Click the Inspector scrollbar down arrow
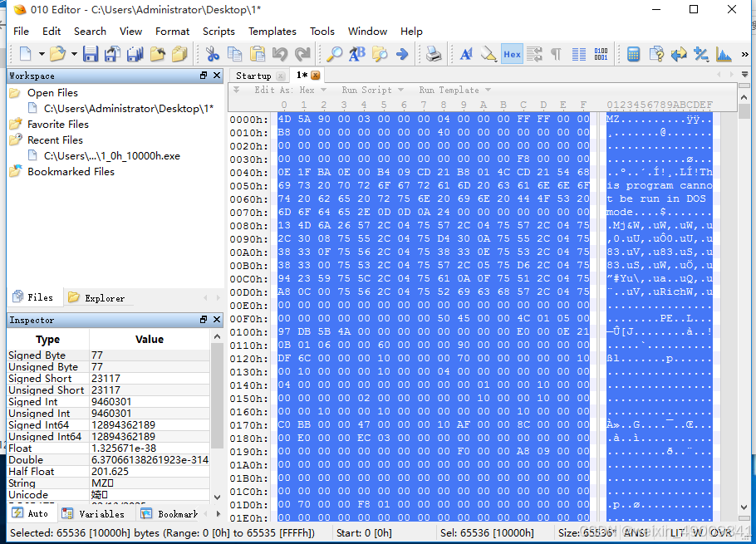This screenshot has width=756, height=544. tap(217, 497)
